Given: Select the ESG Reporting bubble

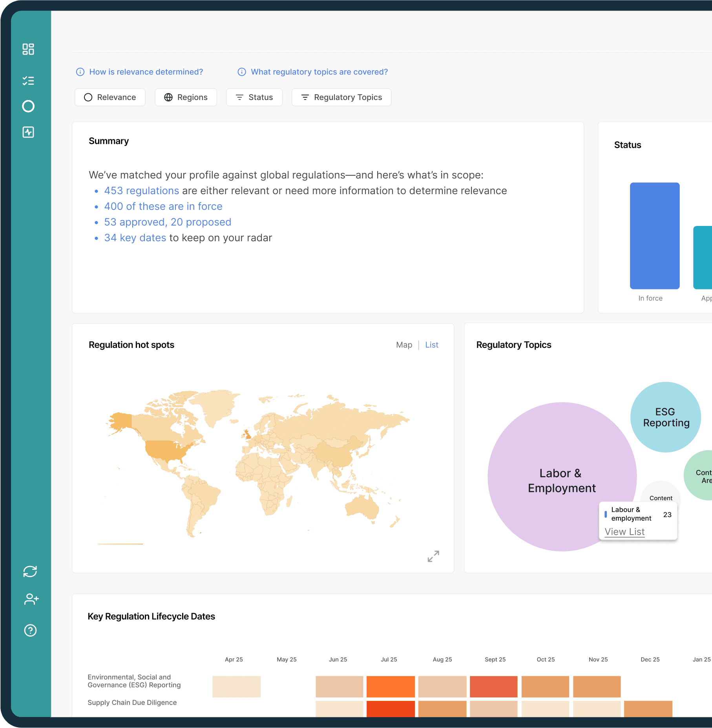Looking at the screenshot, I should pyautogui.click(x=666, y=417).
